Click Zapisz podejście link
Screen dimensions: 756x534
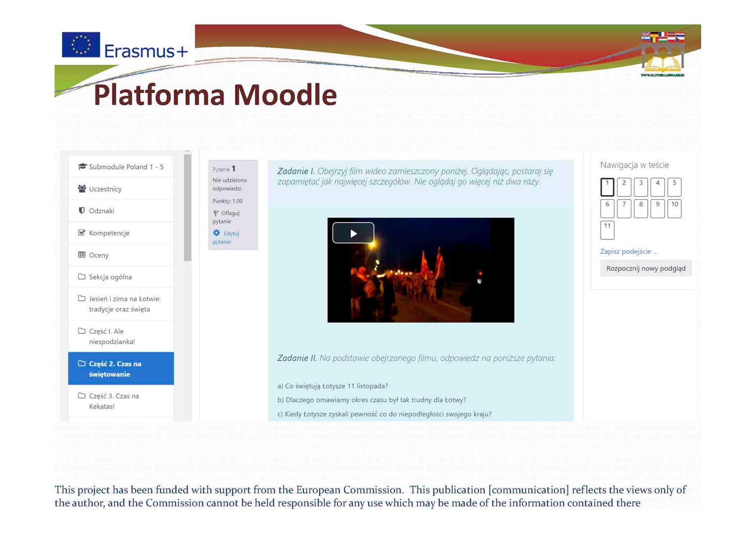[x=629, y=251]
